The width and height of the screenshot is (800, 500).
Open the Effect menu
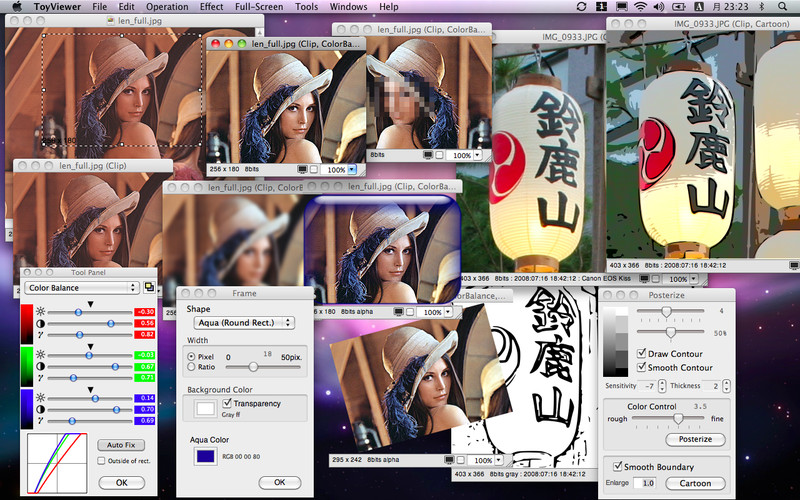coord(211,7)
